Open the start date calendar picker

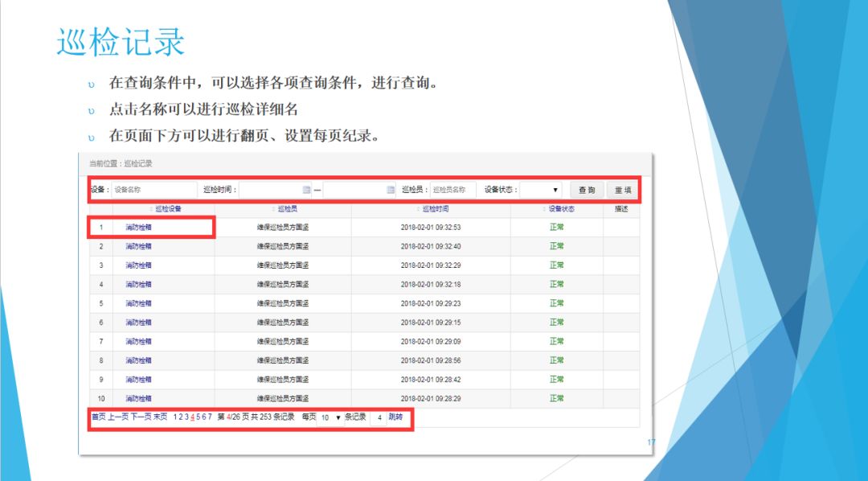[306, 190]
